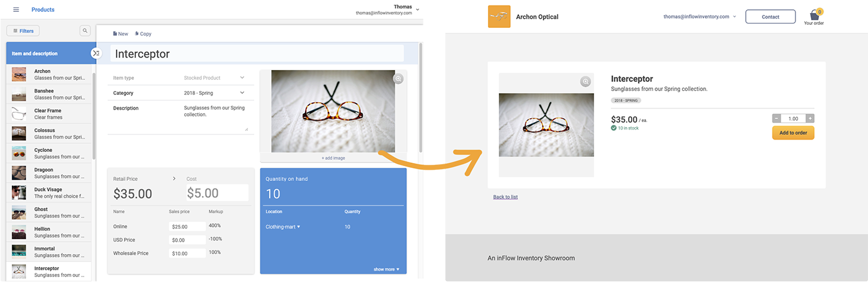Click the 2018 - SPRING tag
The width and height of the screenshot is (868, 282).
(626, 100)
